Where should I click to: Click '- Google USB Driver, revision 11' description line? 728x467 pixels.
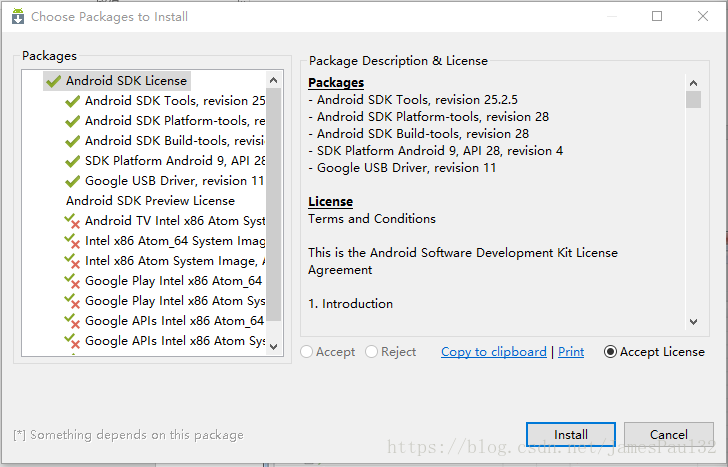402,168
